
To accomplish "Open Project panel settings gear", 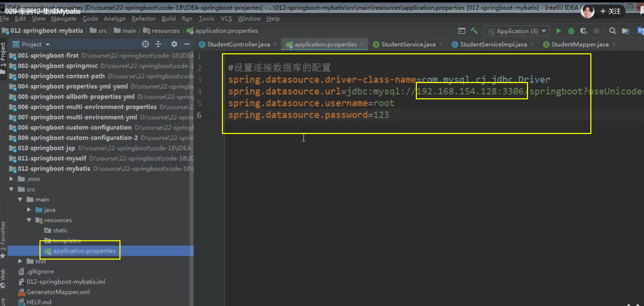I will [x=174, y=44].
